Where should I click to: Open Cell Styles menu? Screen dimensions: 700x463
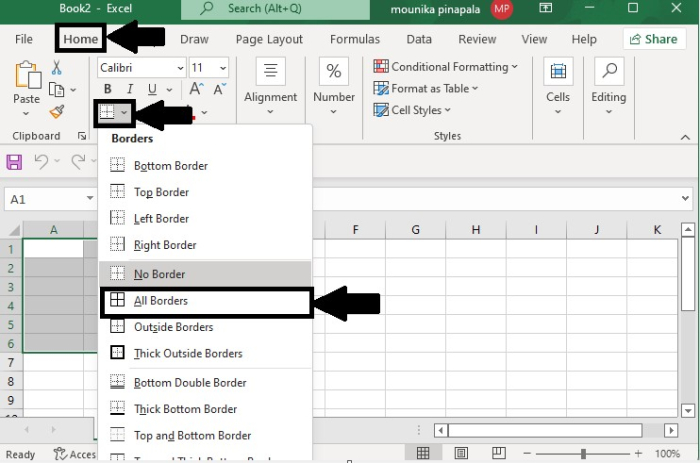[412, 110]
